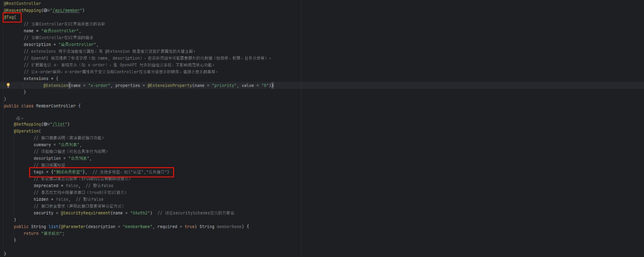Expand the dropdown arrow above @GetMapping
This screenshot has height=257, width=644.
coord(23,118)
